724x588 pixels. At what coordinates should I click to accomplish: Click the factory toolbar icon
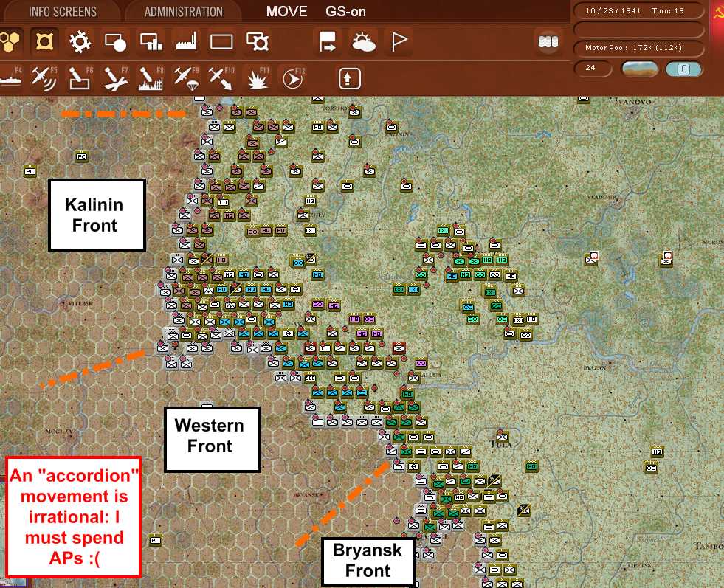[186, 42]
